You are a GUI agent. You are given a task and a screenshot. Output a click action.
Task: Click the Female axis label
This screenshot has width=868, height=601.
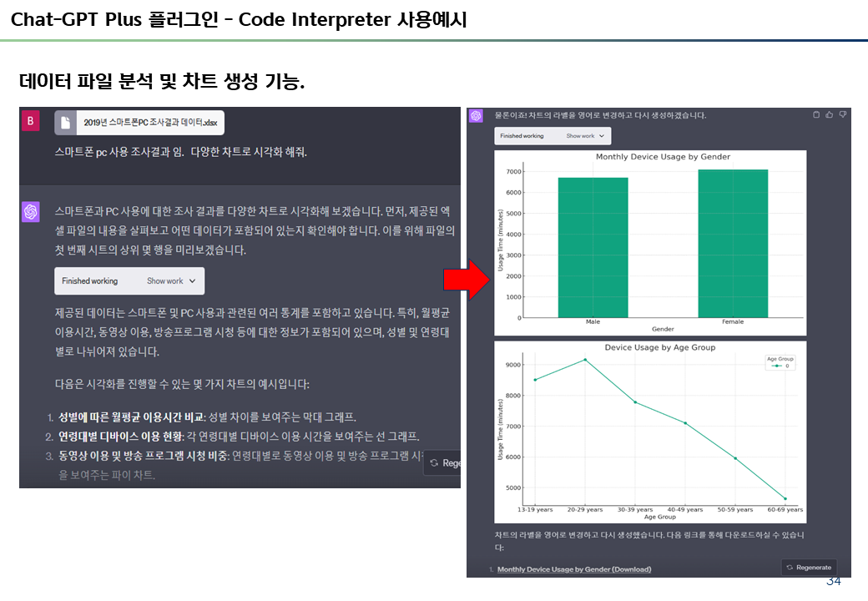point(733,322)
